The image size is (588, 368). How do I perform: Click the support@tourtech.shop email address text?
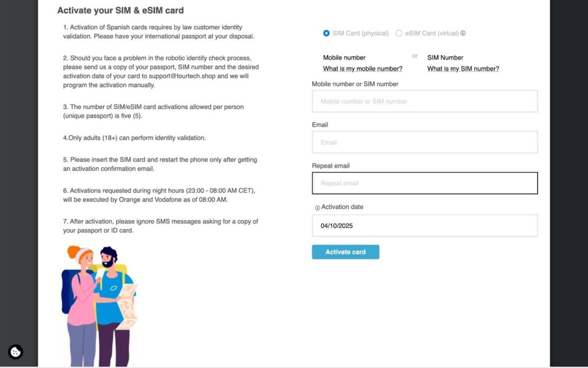[x=185, y=76]
